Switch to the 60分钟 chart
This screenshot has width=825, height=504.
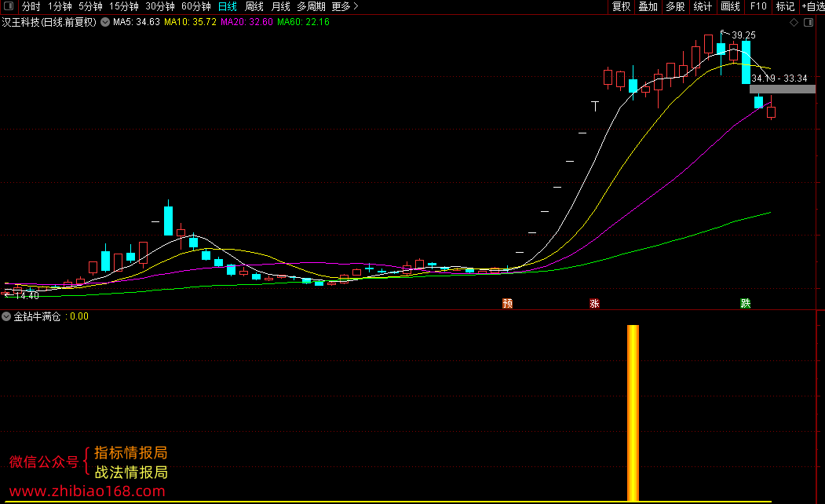pos(195,6)
